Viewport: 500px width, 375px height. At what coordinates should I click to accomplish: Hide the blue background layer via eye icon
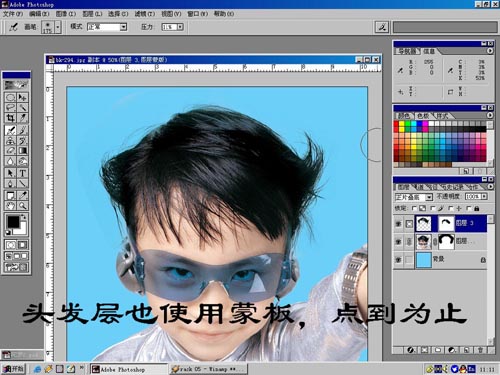(x=399, y=260)
